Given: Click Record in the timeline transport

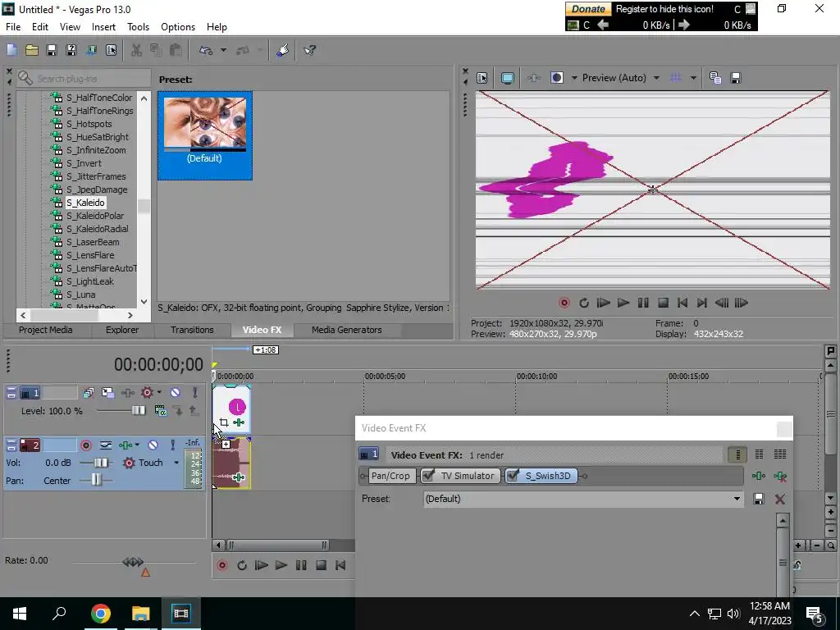Looking at the screenshot, I should click(221, 566).
